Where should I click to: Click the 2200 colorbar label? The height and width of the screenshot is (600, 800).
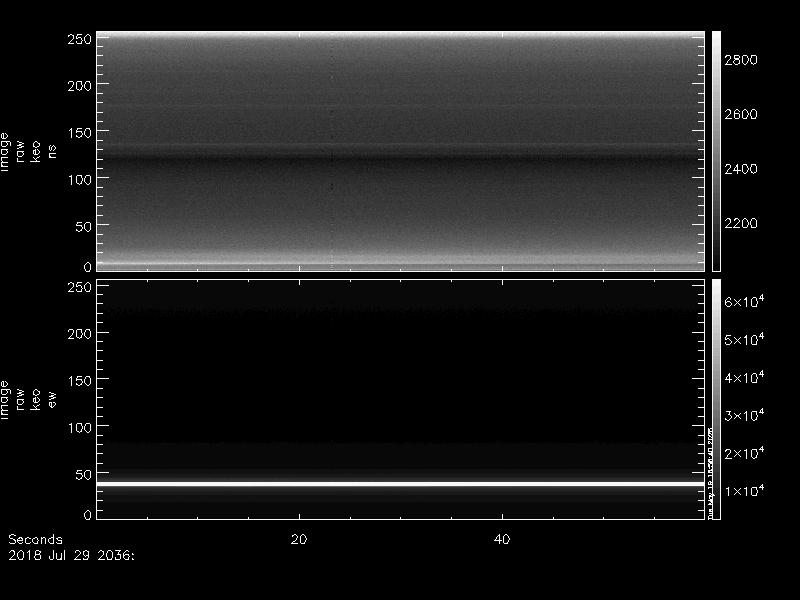pyautogui.click(x=741, y=223)
